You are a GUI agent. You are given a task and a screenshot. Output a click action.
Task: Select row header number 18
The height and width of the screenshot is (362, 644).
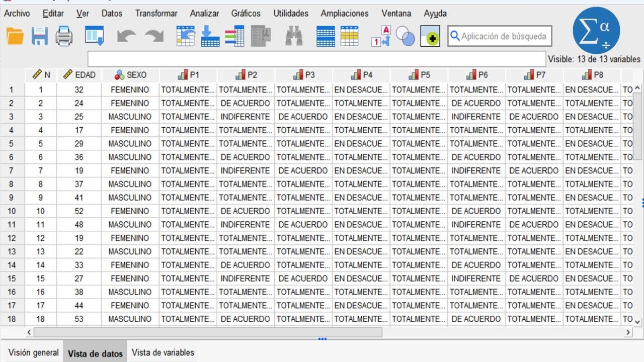12,319
